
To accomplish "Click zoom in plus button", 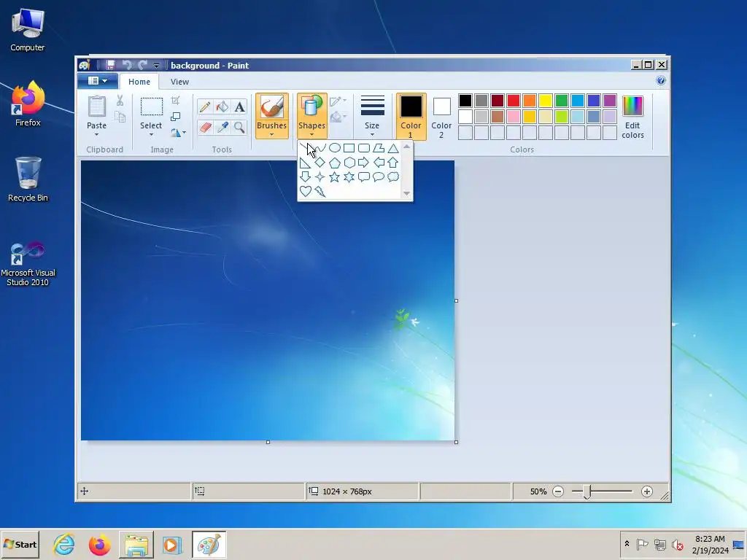I will (646, 491).
